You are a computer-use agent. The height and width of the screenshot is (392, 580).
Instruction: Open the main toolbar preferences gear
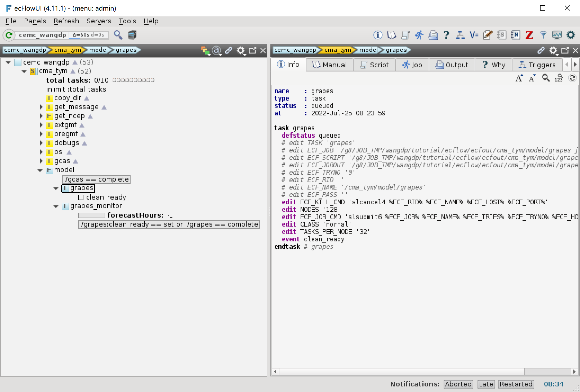pos(571,35)
